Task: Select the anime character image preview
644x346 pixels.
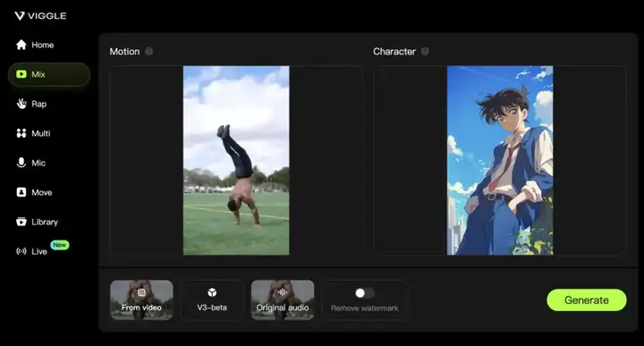Action: point(500,160)
